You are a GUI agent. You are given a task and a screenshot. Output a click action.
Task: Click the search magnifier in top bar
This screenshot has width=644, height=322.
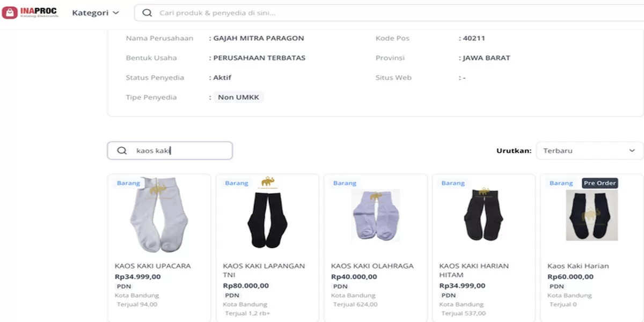(x=147, y=13)
